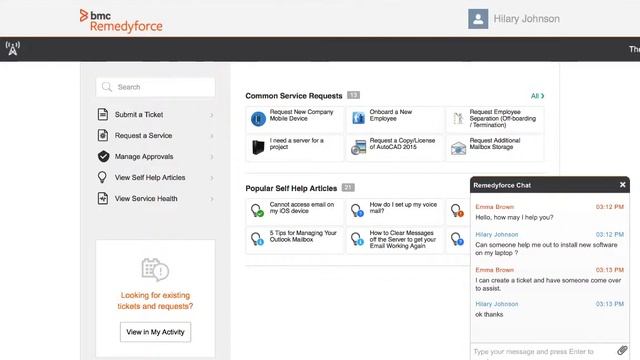The height and width of the screenshot is (360, 640).
Task: Open Request Employee Separation service request
Action: tap(495, 119)
